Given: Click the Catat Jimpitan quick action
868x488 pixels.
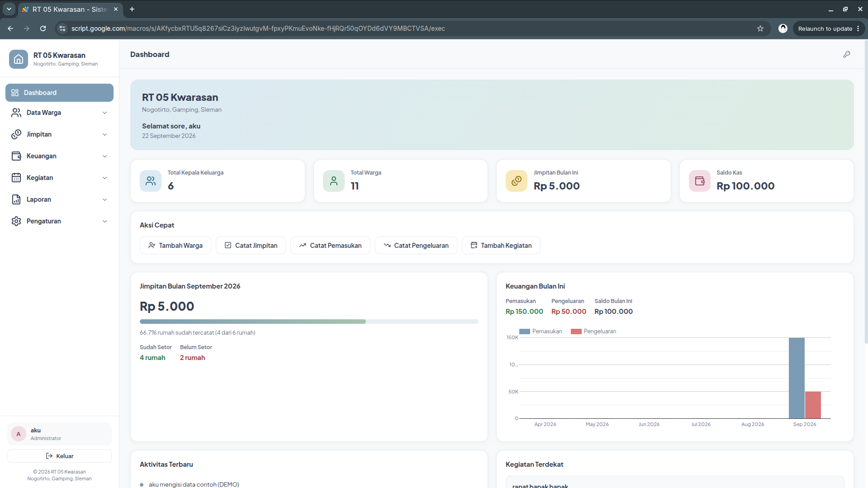Looking at the screenshot, I should click(x=251, y=246).
